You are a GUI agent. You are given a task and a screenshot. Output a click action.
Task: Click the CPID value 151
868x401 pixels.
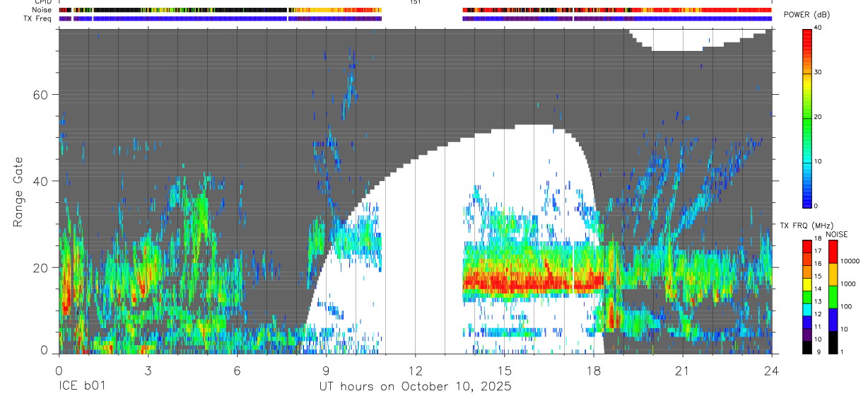[415, 2]
